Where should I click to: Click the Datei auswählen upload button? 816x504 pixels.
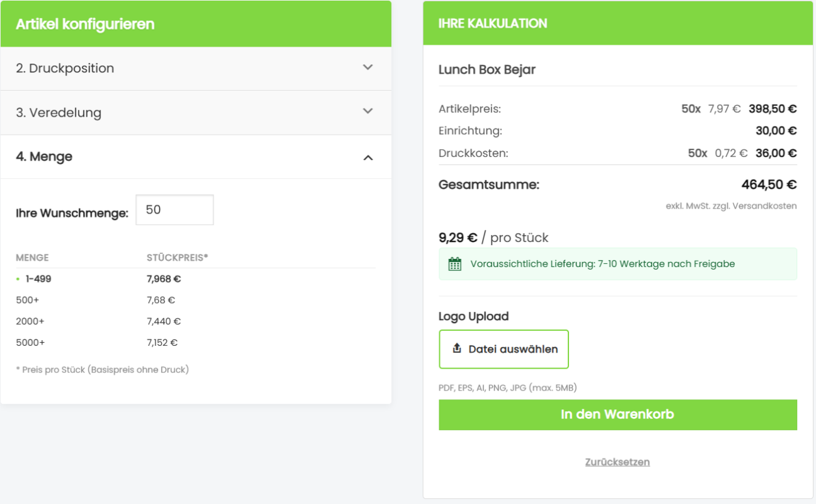(503, 349)
